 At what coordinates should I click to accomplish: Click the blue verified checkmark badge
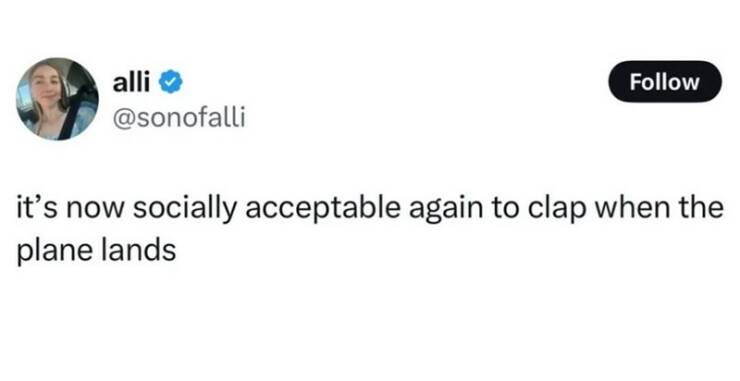170,83
